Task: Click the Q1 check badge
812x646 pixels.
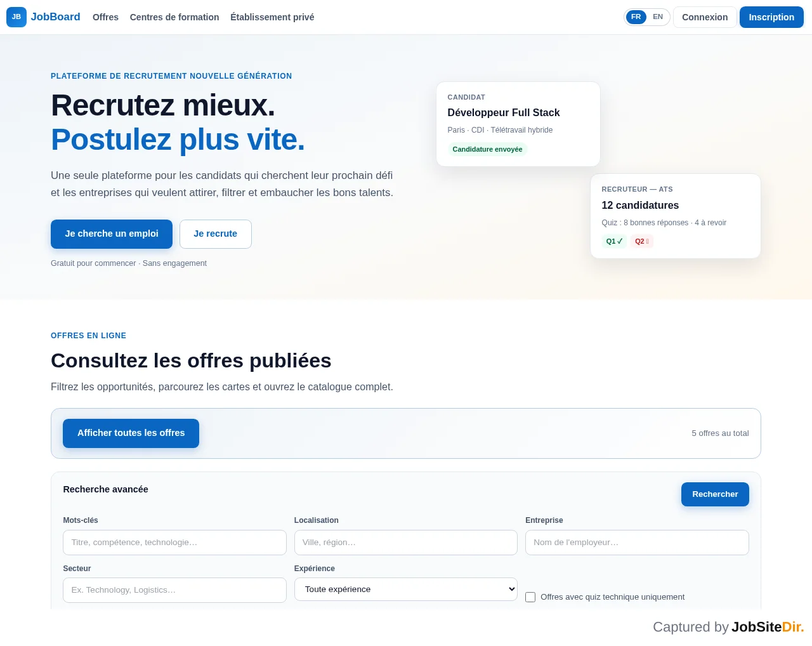Action: click(x=614, y=241)
